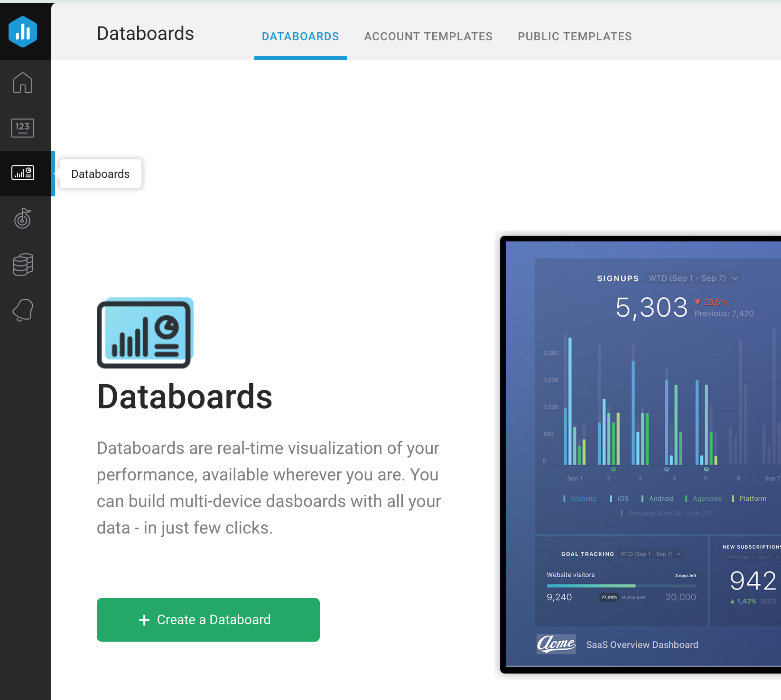Open the New Subscriptions date dropdown

tap(751, 557)
